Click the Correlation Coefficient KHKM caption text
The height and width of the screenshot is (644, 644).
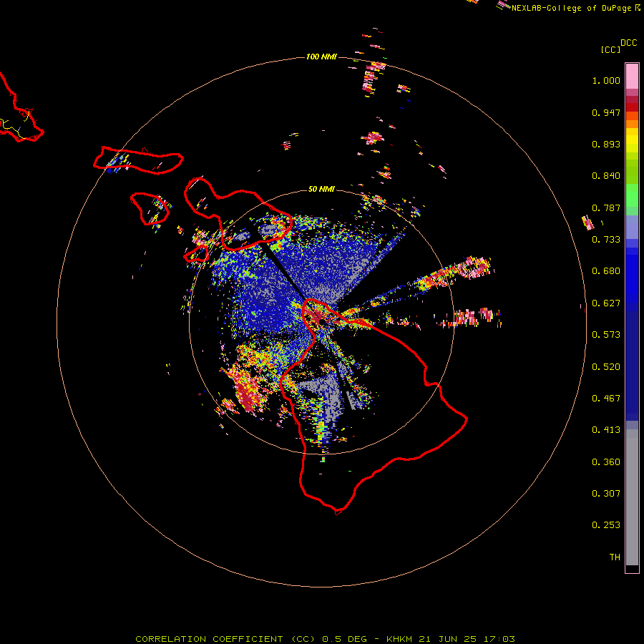pyautogui.click(x=325, y=639)
